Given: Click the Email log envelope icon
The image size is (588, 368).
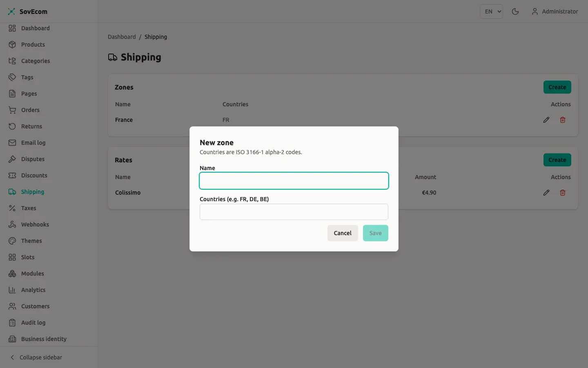Looking at the screenshot, I should tap(12, 143).
